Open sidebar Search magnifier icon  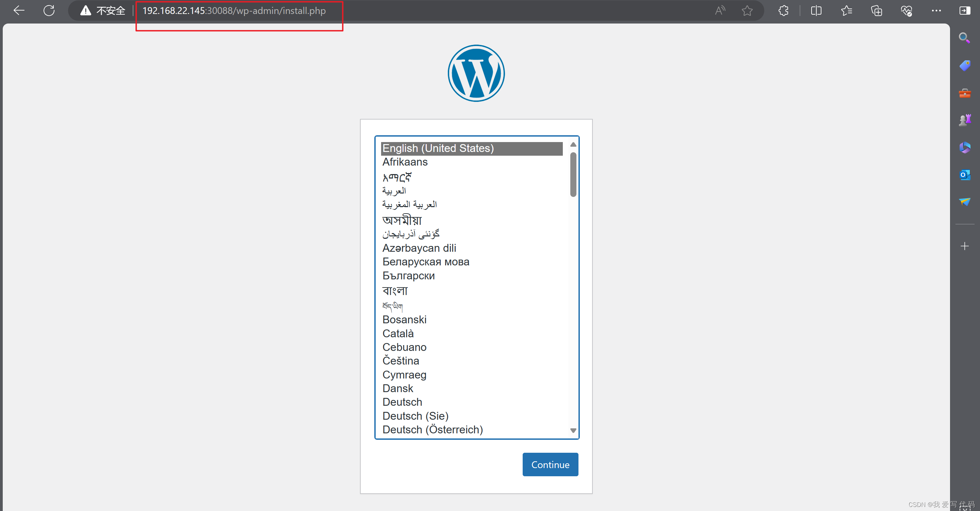tap(964, 38)
